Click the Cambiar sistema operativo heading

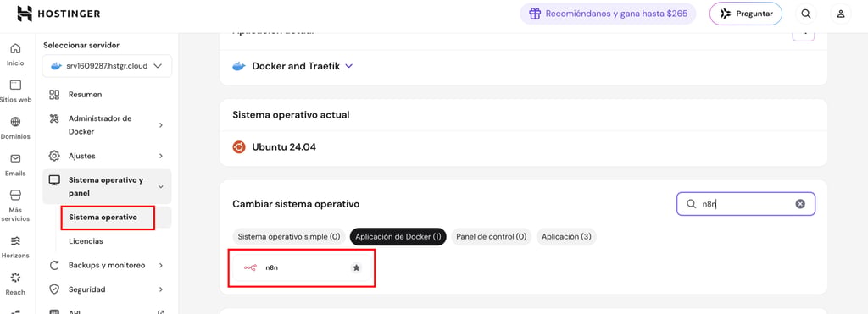(296, 204)
